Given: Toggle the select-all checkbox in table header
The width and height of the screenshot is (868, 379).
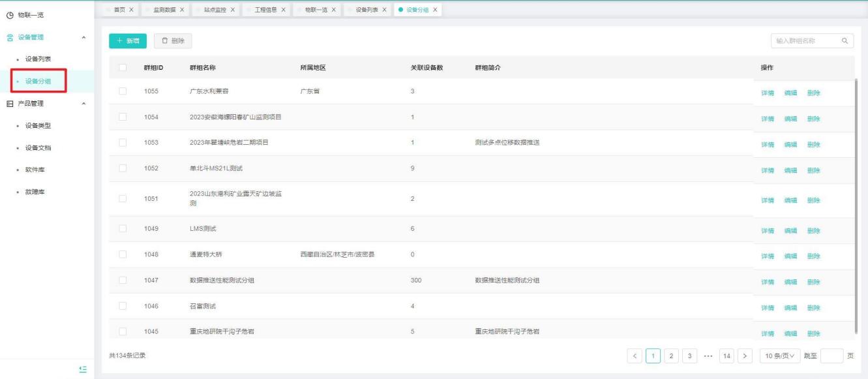Looking at the screenshot, I should [123, 67].
